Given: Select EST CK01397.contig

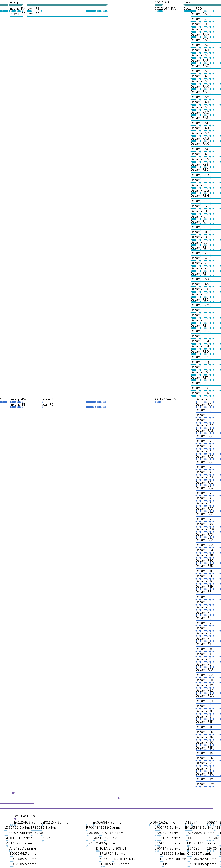Looking at the screenshot, I should [x=199, y=853].
